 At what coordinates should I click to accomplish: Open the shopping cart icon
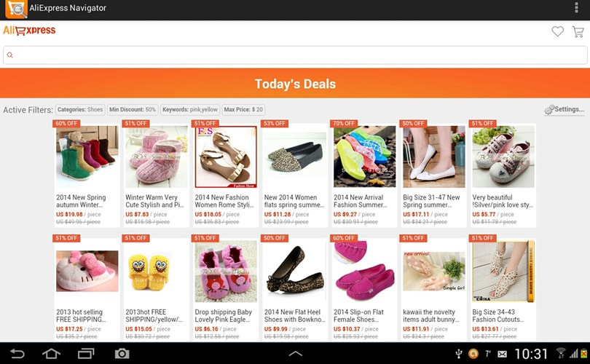tap(578, 31)
